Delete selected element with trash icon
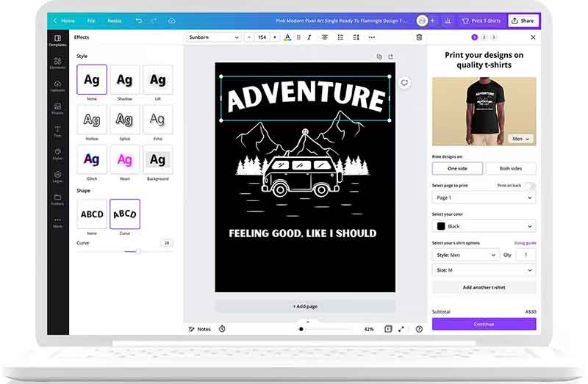The height and width of the screenshot is (384, 588). coord(419,37)
